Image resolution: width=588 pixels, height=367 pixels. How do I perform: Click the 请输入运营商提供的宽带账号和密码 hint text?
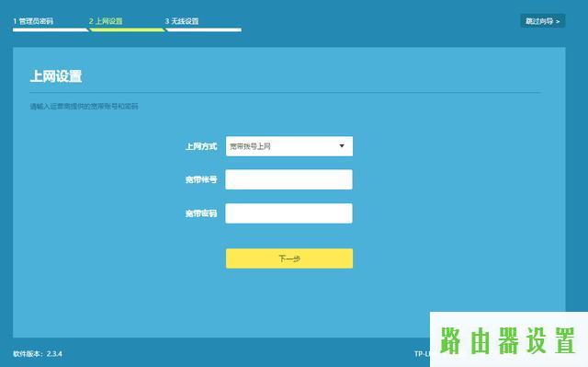84,107
